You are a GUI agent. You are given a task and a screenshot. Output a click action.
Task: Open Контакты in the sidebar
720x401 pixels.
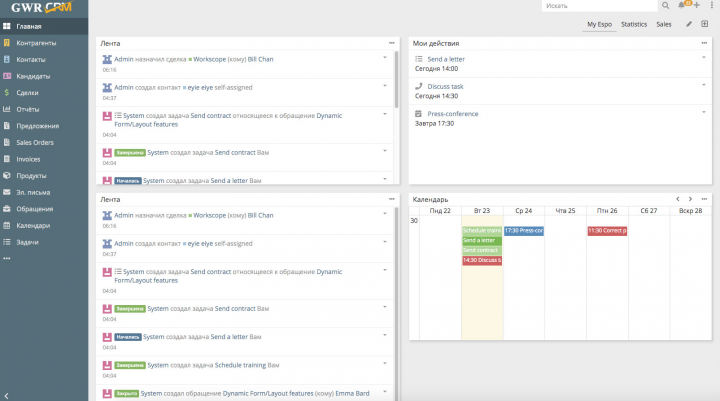(x=44, y=59)
